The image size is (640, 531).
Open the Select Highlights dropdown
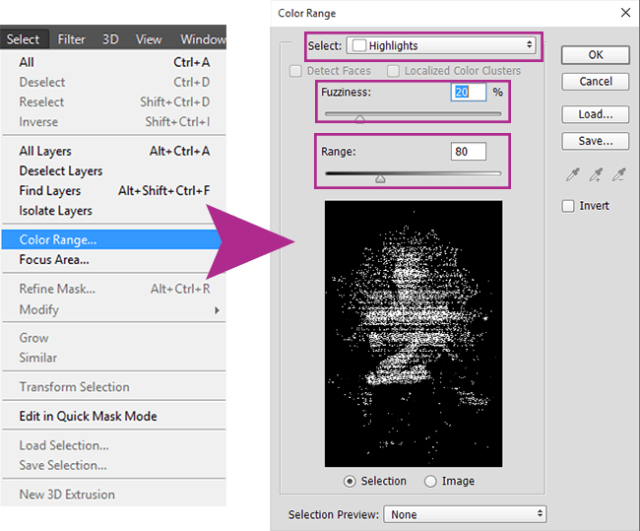pyautogui.click(x=440, y=46)
